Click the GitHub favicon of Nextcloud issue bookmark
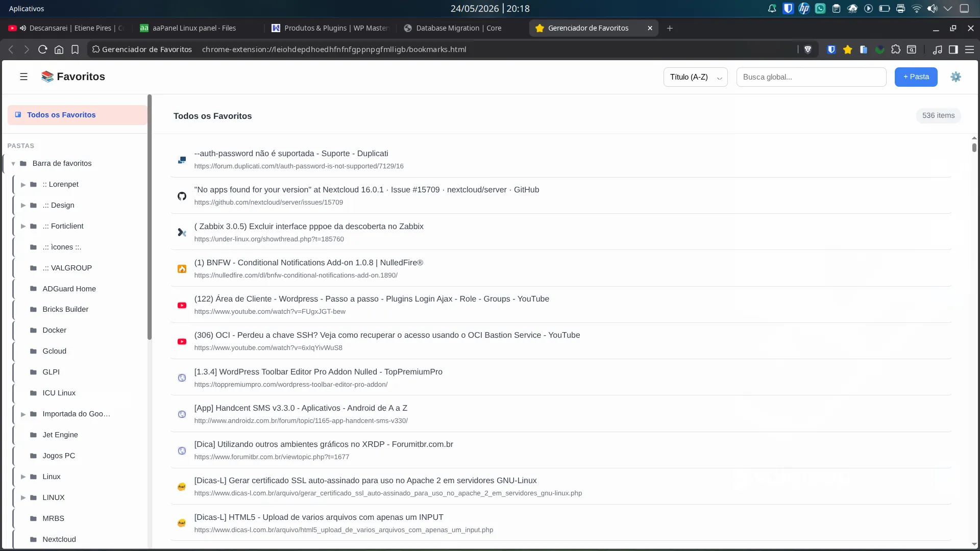 tap(182, 196)
